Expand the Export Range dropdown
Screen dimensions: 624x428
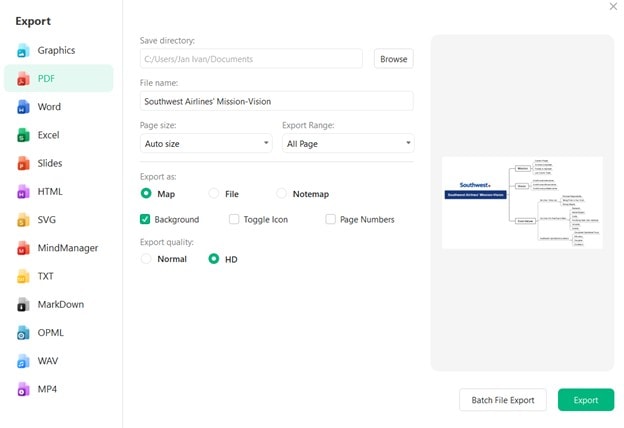347,144
